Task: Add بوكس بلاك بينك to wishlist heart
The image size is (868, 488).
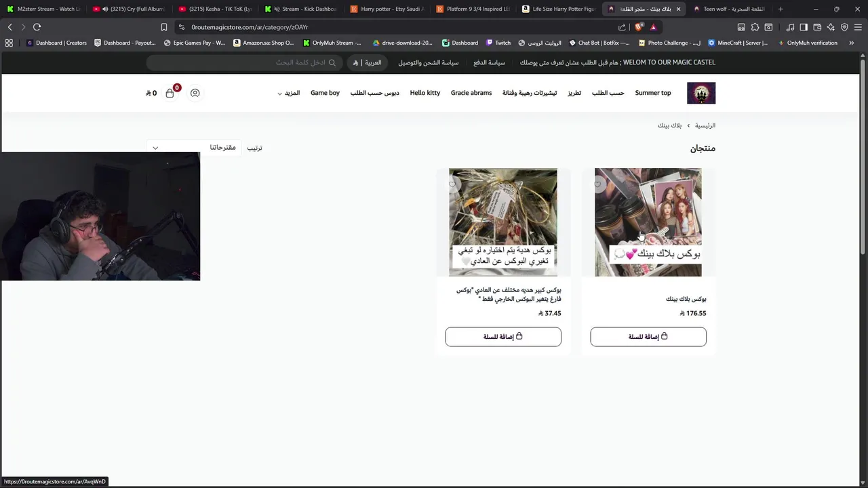Action: (598, 184)
